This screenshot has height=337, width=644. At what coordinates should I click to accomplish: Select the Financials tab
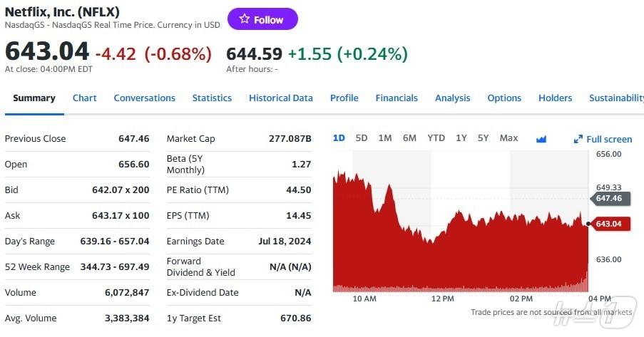397,98
